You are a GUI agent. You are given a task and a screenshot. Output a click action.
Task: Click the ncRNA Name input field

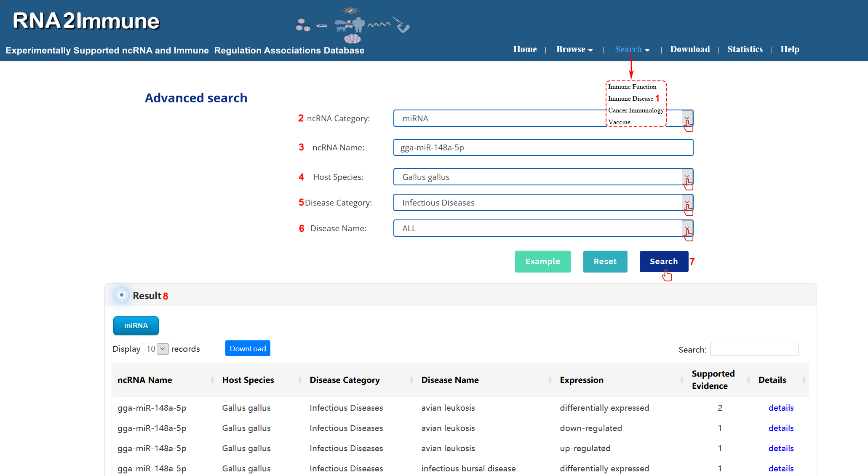[543, 147]
